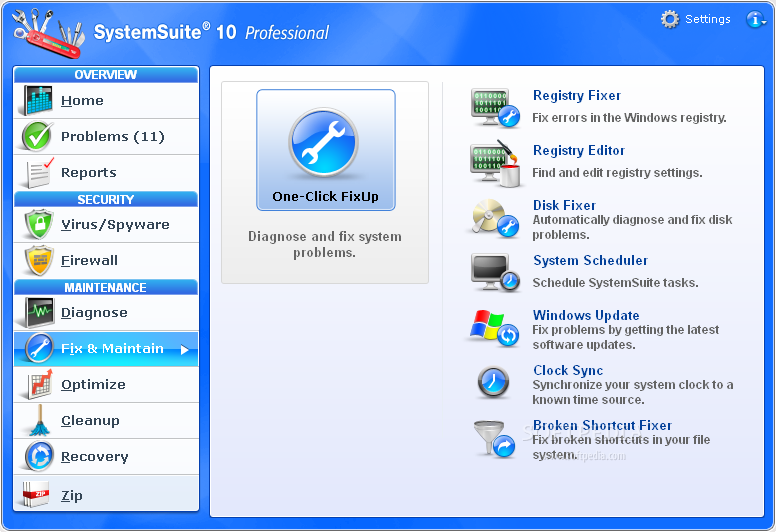Screen dimensions: 776x532
Task: Click the SECURITY section header
Action: tap(106, 199)
